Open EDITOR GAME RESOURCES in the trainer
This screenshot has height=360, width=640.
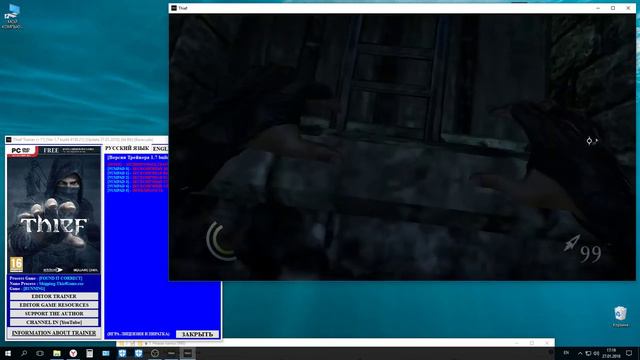[x=54, y=305]
